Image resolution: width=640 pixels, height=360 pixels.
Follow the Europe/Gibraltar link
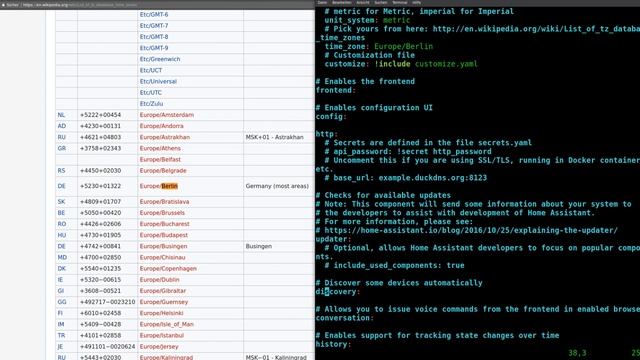coord(162,291)
